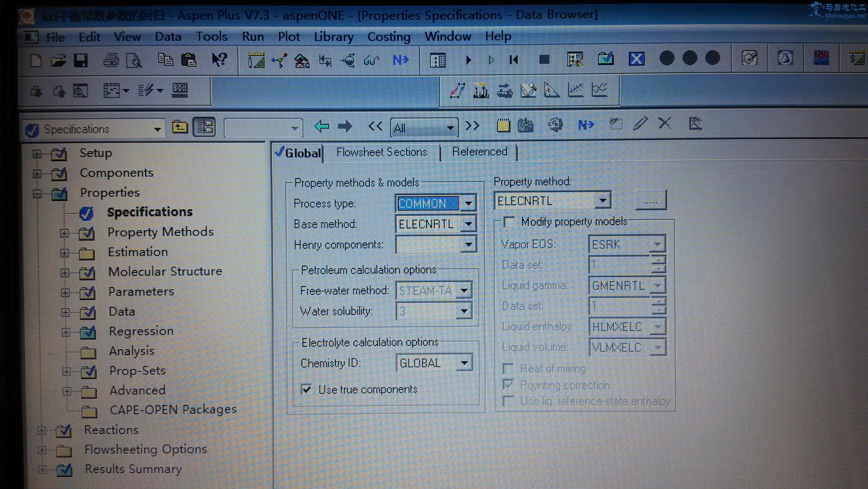Toggle the Poynting correction checkbox
868x489 pixels.
pos(507,384)
